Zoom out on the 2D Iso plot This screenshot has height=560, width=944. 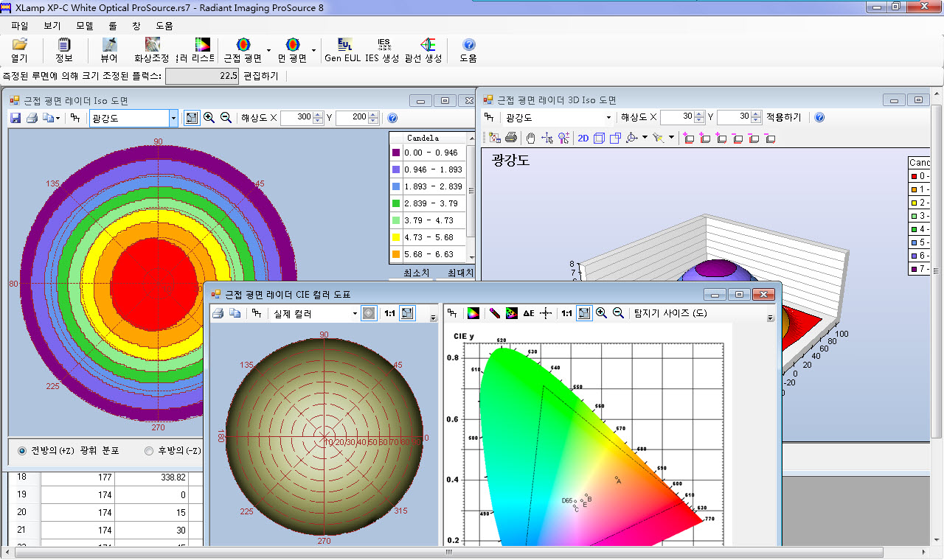[226, 118]
